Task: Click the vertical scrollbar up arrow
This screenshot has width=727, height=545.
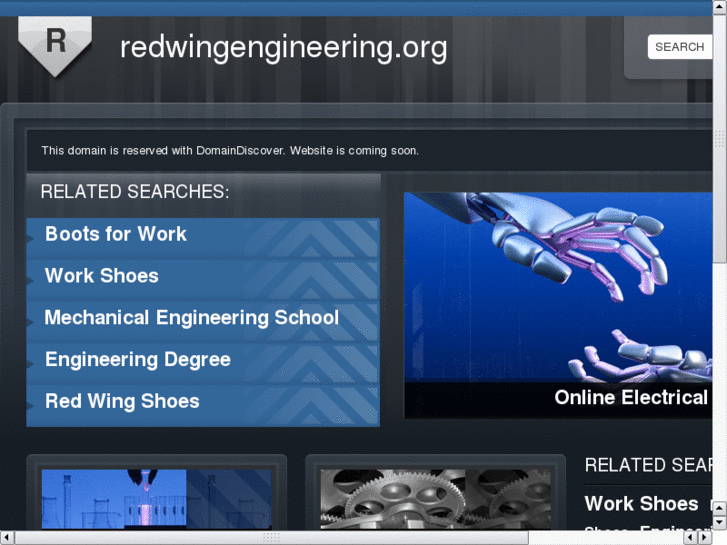Action: click(x=720, y=8)
